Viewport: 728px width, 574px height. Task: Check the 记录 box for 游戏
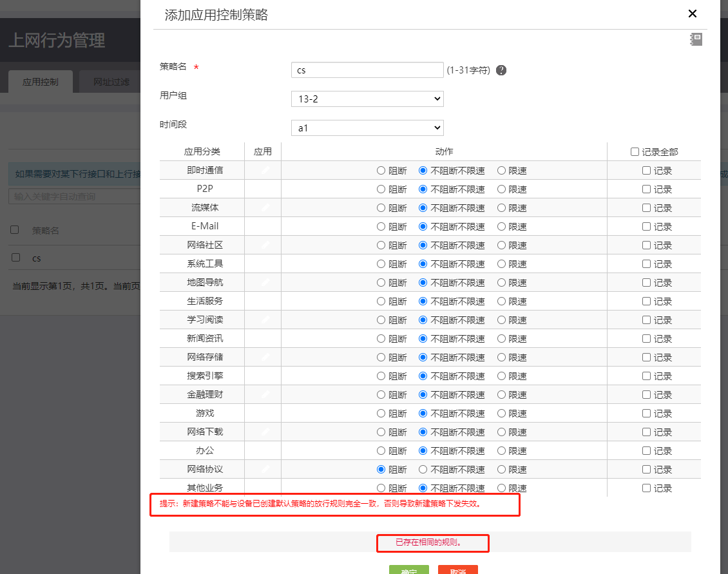646,414
